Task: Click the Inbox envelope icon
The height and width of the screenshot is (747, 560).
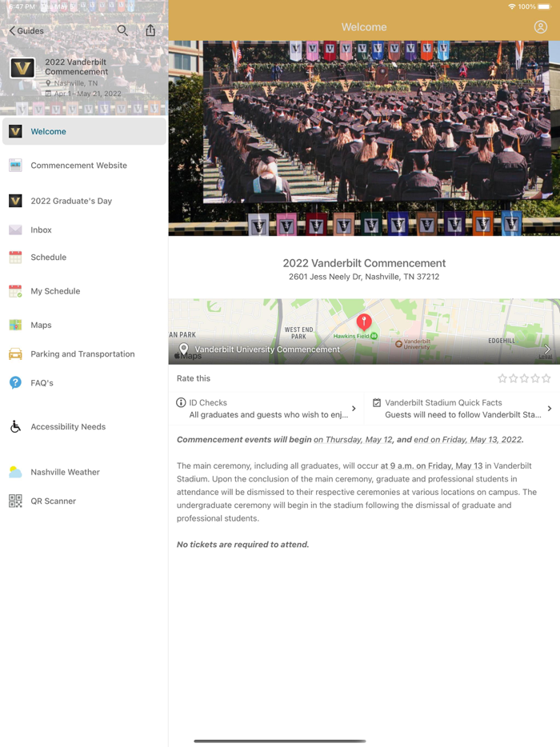Action: click(x=15, y=230)
